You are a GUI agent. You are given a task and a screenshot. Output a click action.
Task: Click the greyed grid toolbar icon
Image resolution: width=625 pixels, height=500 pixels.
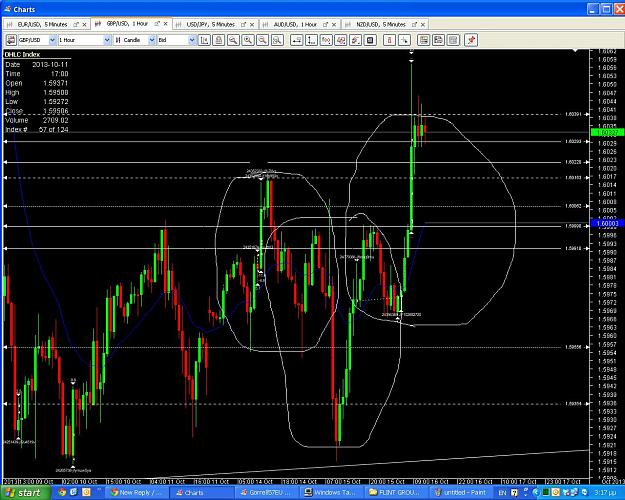click(x=453, y=40)
